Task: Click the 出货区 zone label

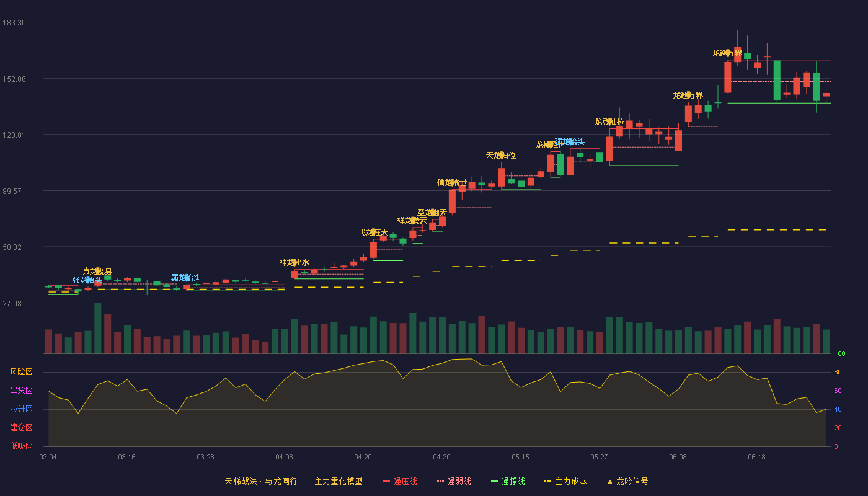Action: [22, 391]
